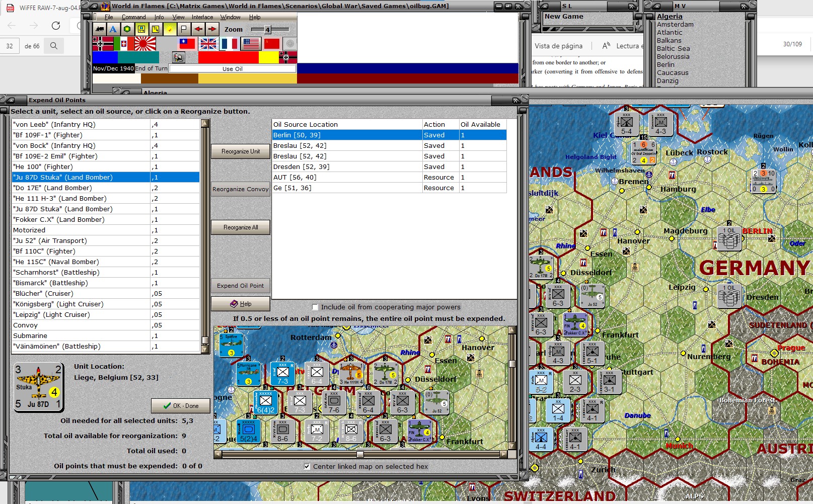Click the read-aloud A icon in PDF toolbar
Viewport: 813px width, 504px height.
[x=607, y=46]
